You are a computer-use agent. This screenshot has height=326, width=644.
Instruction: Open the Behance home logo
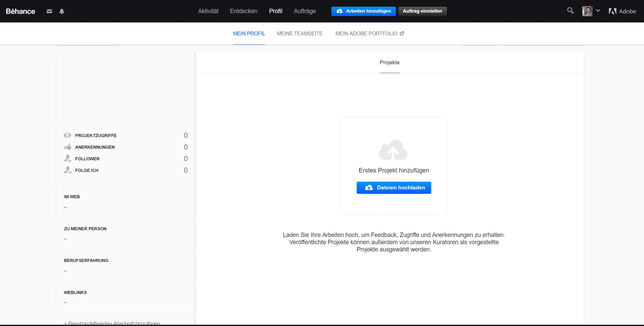(x=20, y=11)
